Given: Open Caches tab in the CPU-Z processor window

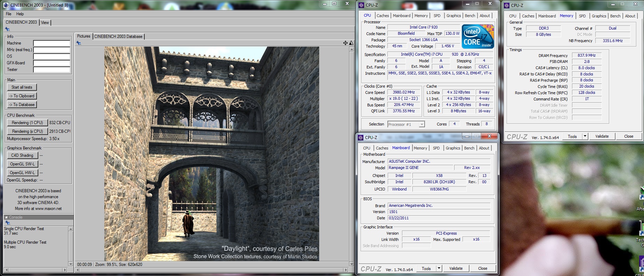Looking at the screenshot, I should pyautogui.click(x=383, y=16).
